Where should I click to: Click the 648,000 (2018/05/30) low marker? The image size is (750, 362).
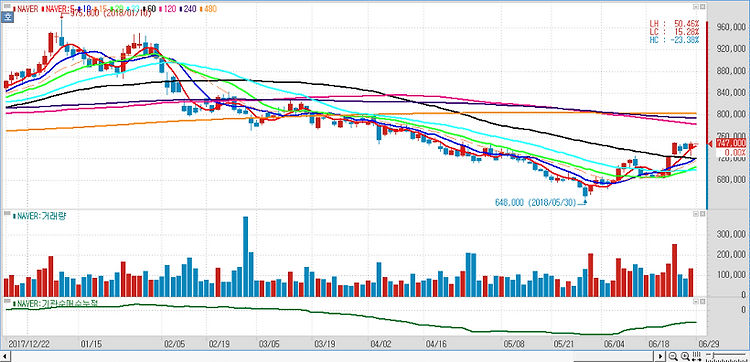[540, 203]
